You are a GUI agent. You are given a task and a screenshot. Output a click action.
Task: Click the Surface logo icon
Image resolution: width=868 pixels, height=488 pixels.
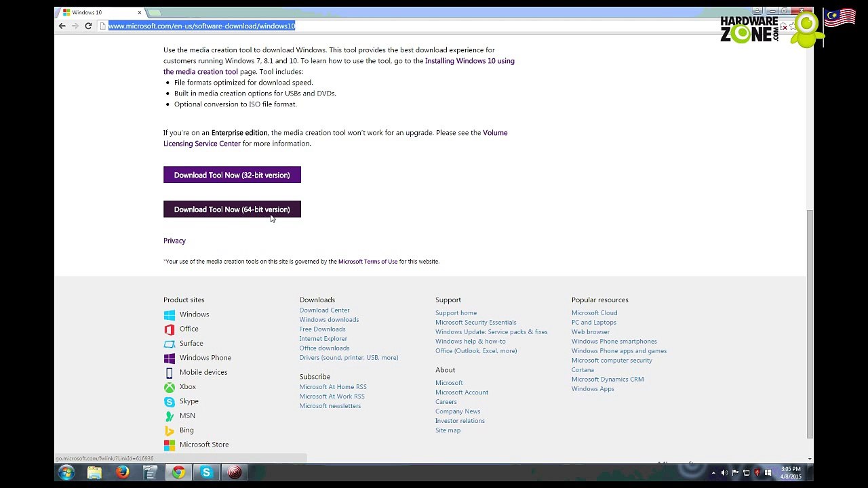click(169, 344)
